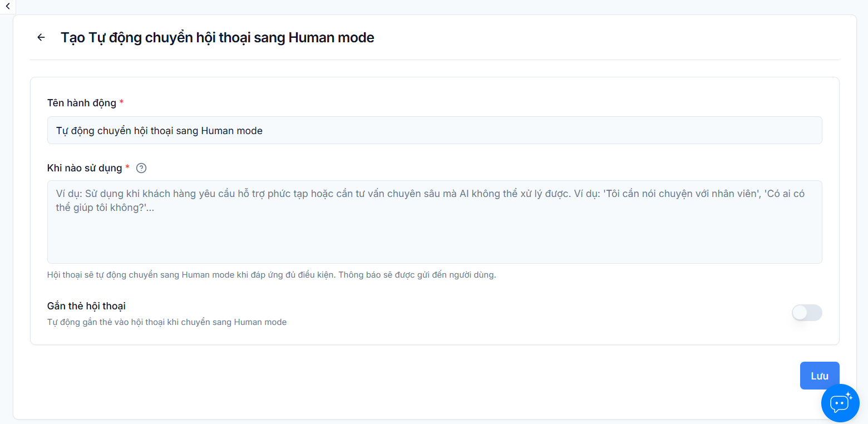
Task: Collapse the left panel with the chevron icon
Action: [7, 6]
